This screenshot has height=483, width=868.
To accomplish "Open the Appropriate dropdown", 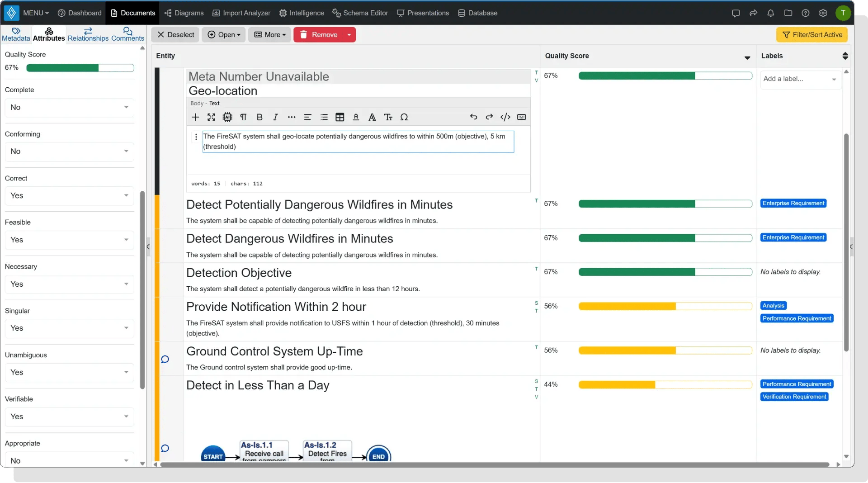I will pos(70,460).
